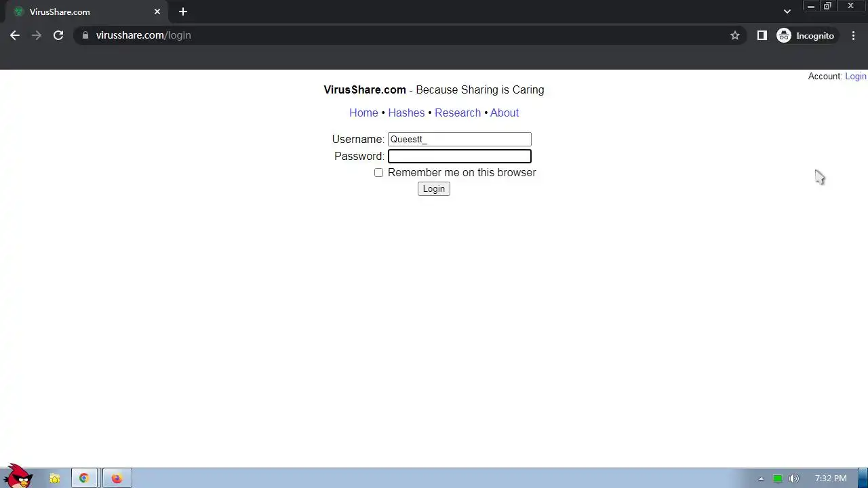The height and width of the screenshot is (488, 868).
Task: Go back using the browser back arrow
Action: tap(15, 35)
